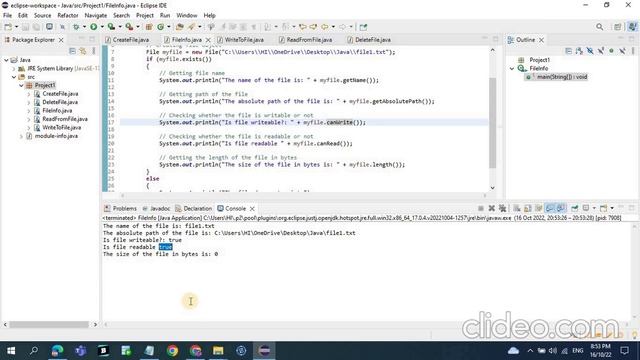The width and height of the screenshot is (640, 360).
Task: Click the Coverage launch icon in toolbar
Action: coord(111,27)
